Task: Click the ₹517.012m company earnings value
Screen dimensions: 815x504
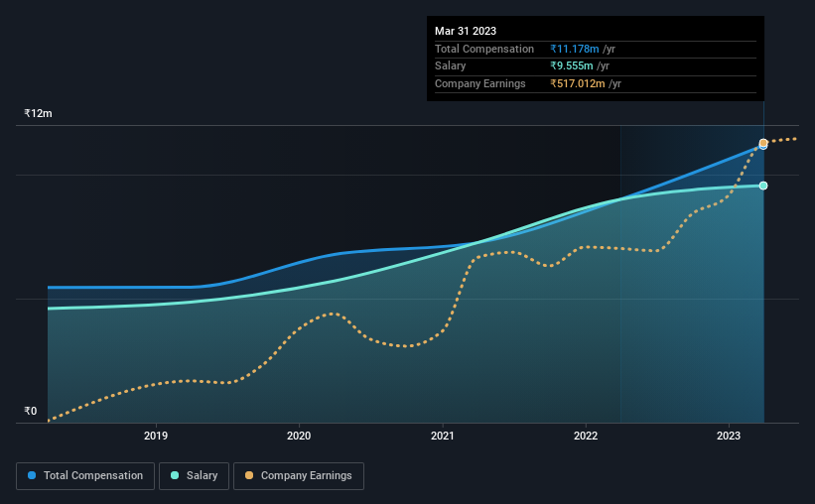Action: pyautogui.click(x=578, y=83)
